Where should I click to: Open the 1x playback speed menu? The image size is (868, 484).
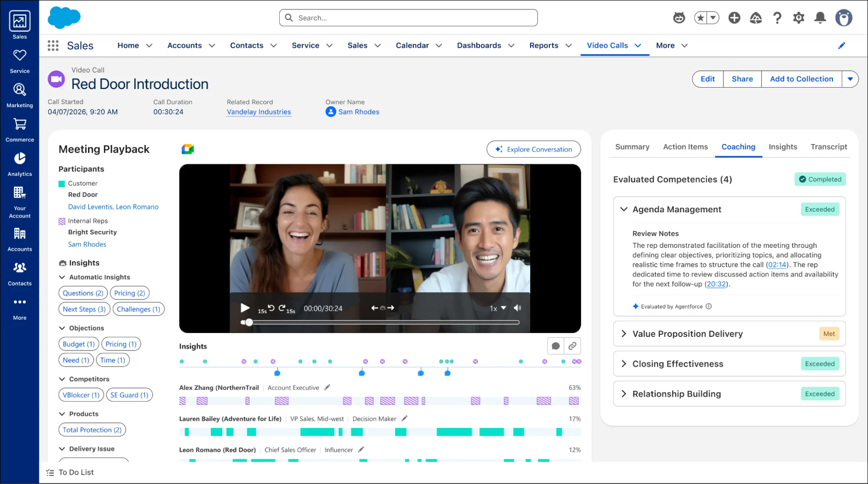(498, 308)
